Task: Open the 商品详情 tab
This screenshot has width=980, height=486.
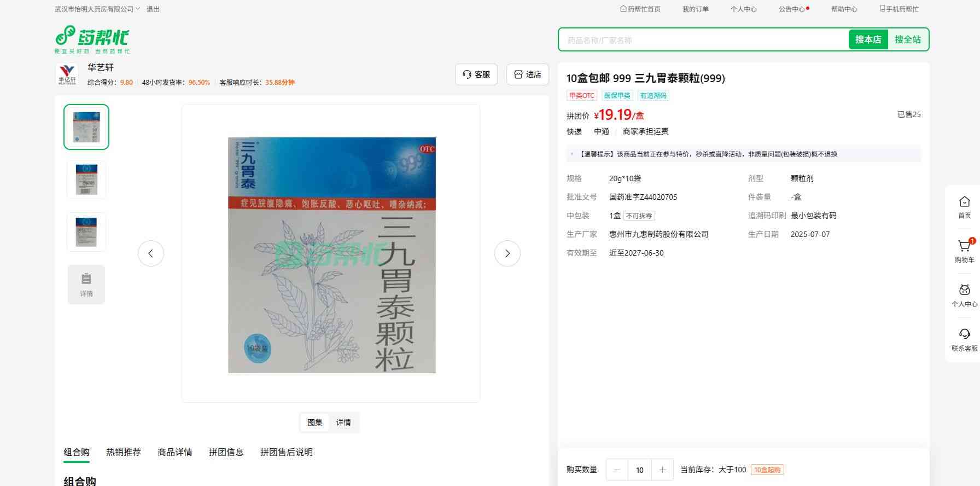Action: [175, 452]
